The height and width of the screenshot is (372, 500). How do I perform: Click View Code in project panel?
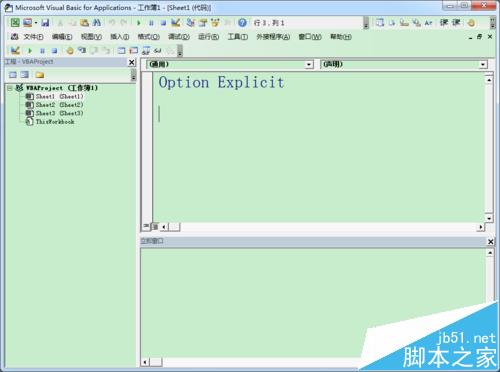(13, 75)
